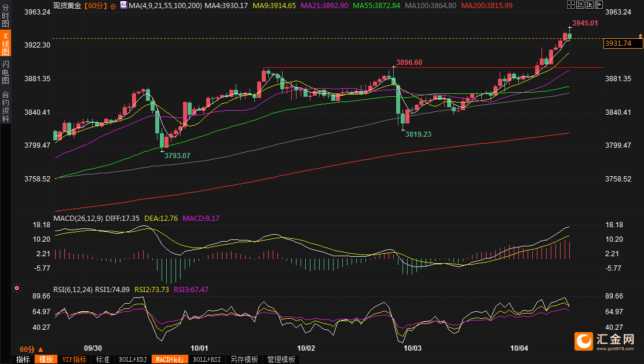Image resolution: width=644 pixels, height=364 pixels.
Task: Select the BOLL+KDJ template
Action: point(133,359)
